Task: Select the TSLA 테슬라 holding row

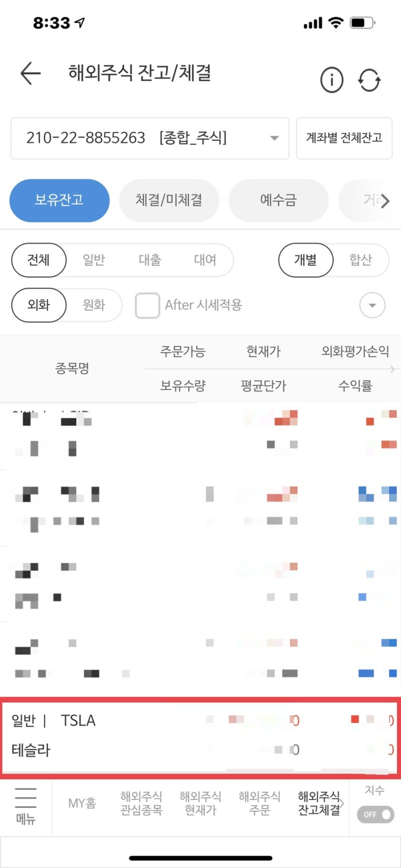Action: (200, 734)
